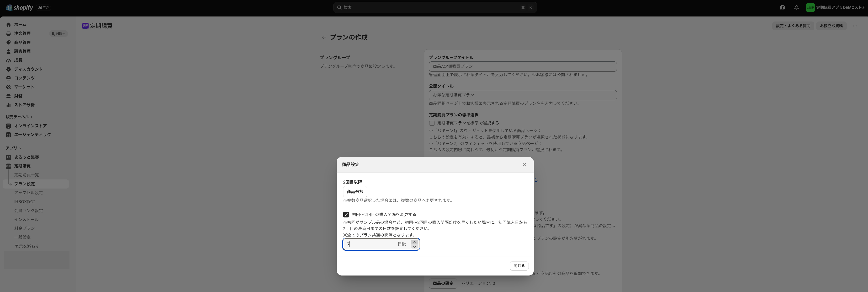This screenshot has width=868, height=292.
Task: Open 設定・よくある質問 button
Action: 793,26
